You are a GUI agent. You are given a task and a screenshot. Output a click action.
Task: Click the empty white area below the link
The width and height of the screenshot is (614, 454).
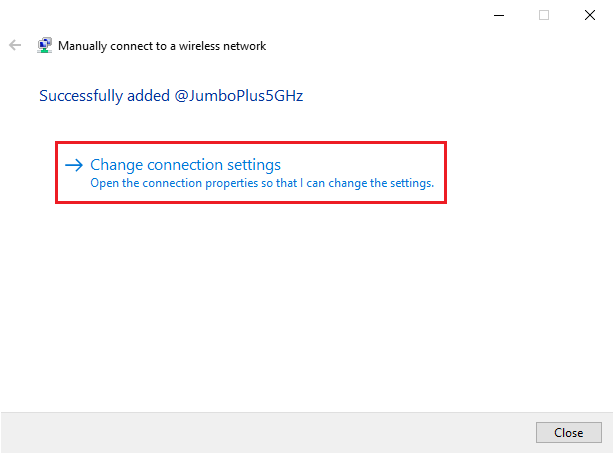coord(305,306)
